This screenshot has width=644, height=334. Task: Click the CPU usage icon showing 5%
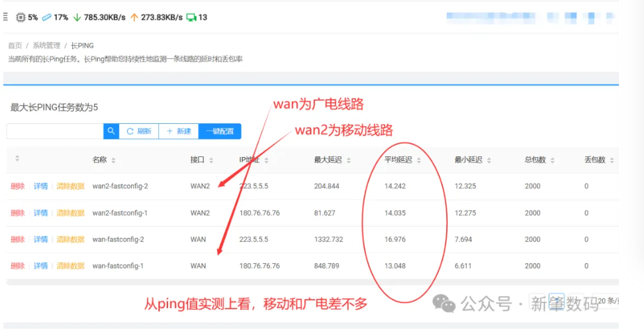(21, 17)
